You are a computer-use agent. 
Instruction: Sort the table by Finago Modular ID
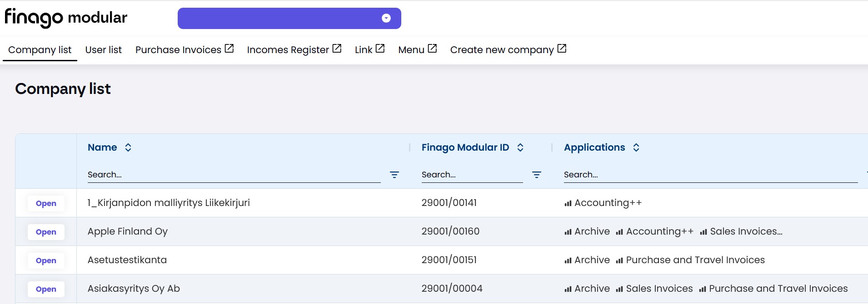point(520,147)
